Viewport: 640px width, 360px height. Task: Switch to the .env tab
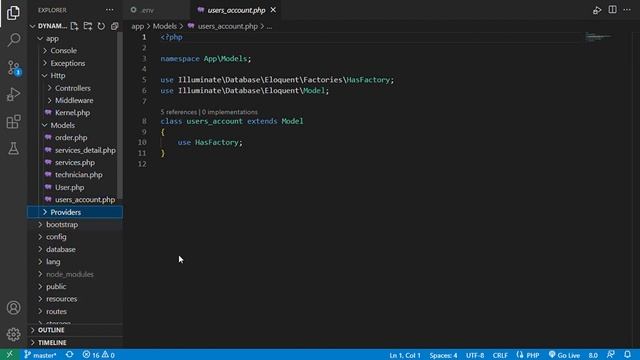tap(157, 10)
